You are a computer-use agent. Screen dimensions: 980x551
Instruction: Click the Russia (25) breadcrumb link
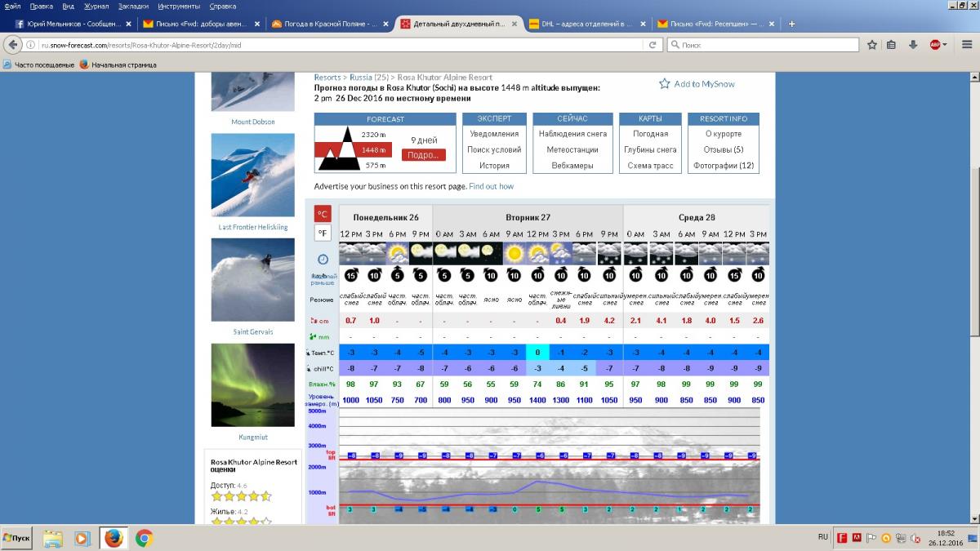pyautogui.click(x=370, y=78)
